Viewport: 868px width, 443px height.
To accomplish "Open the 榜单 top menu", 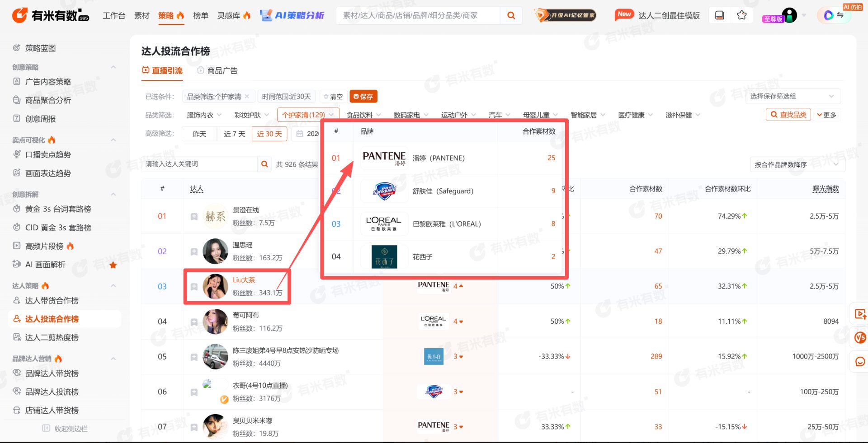I will [201, 15].
